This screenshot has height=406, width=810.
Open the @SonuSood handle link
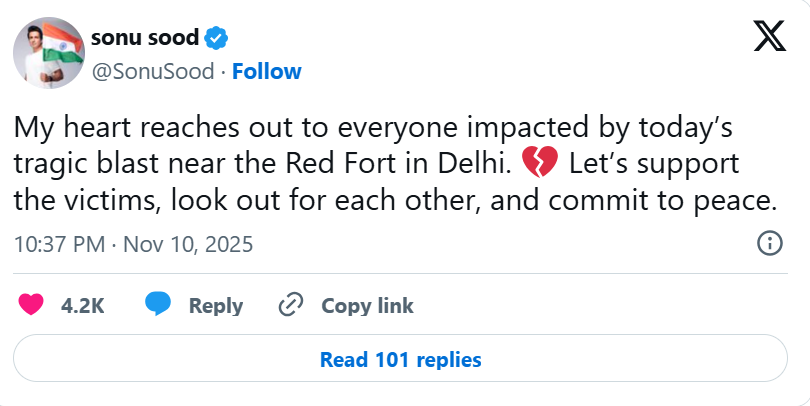(153, 71)
